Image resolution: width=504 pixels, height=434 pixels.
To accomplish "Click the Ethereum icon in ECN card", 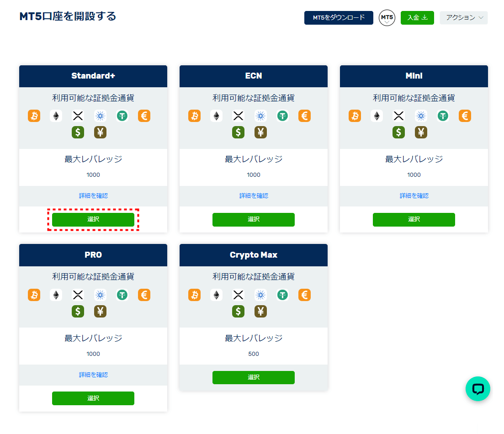I will pyautogui.click(x=216, y=116).
